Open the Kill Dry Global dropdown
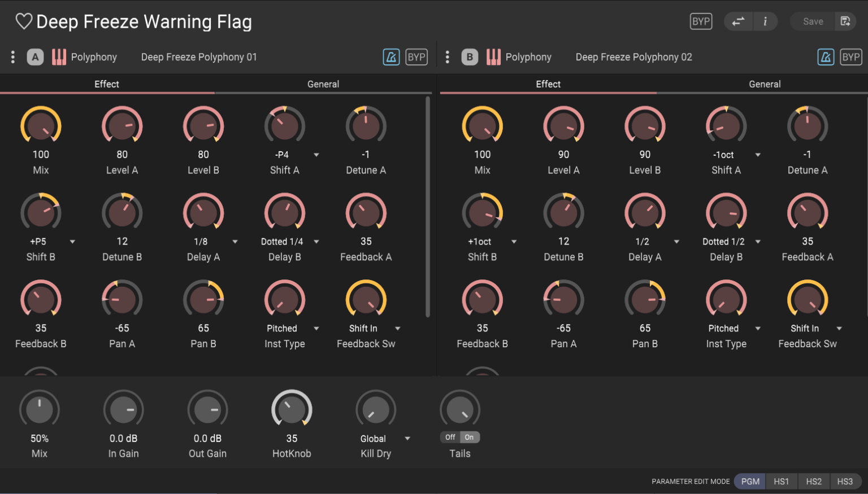This screenshot has width=868, height=494. coord(407,439)
